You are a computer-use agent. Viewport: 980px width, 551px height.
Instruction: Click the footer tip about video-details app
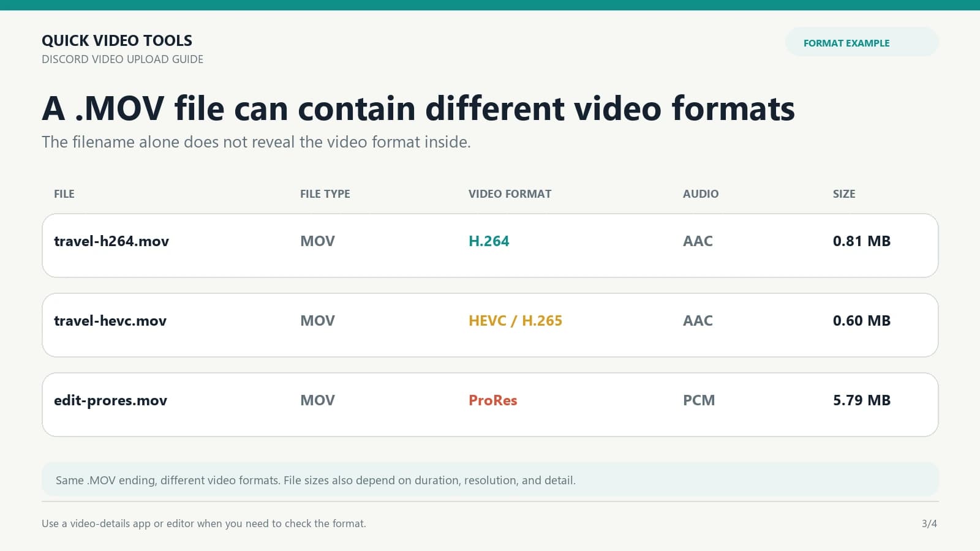click(204, 524)
